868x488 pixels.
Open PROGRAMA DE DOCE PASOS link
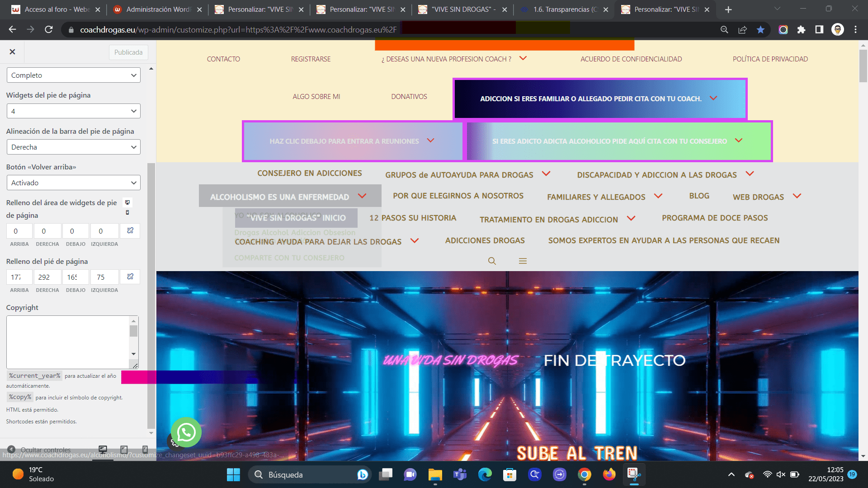(x=715, y=218)
